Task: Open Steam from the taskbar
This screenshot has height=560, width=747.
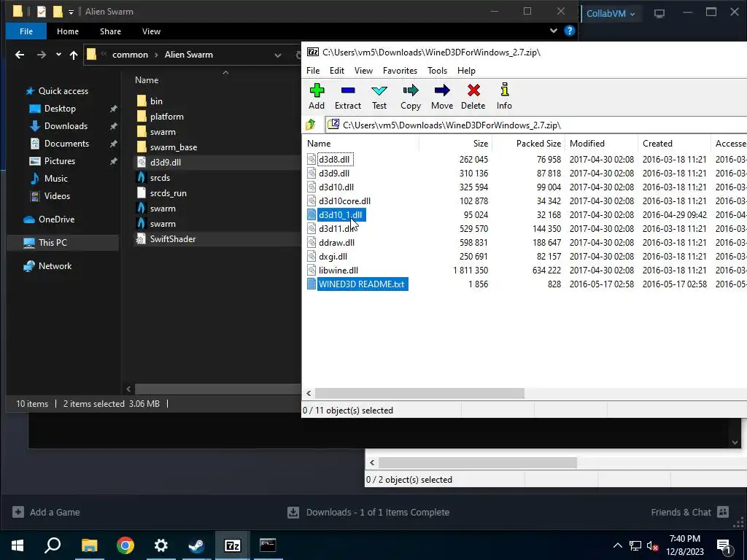Action: point(196,545)
